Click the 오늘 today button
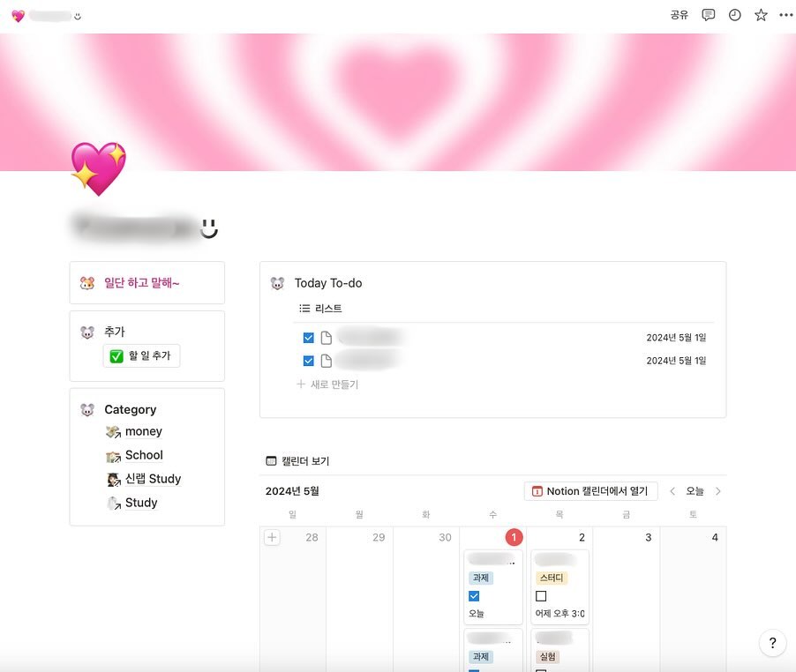This screenshot has height=672, width=796. 695,491
